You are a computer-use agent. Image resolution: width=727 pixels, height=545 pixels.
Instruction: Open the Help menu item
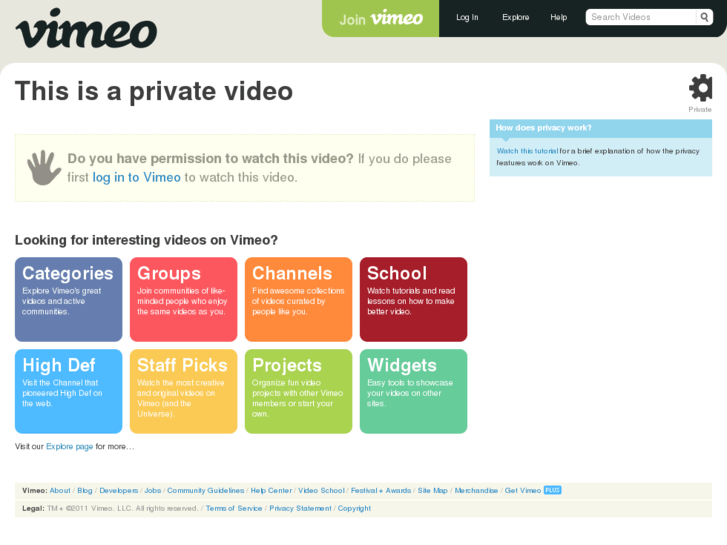pyautogui.click(x=559, y=17)
